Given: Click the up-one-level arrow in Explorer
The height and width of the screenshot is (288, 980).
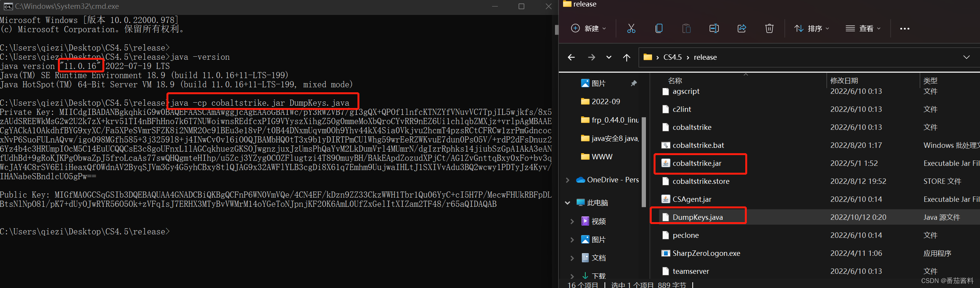Looking at the screenshot, I should [x=626, y=57].
